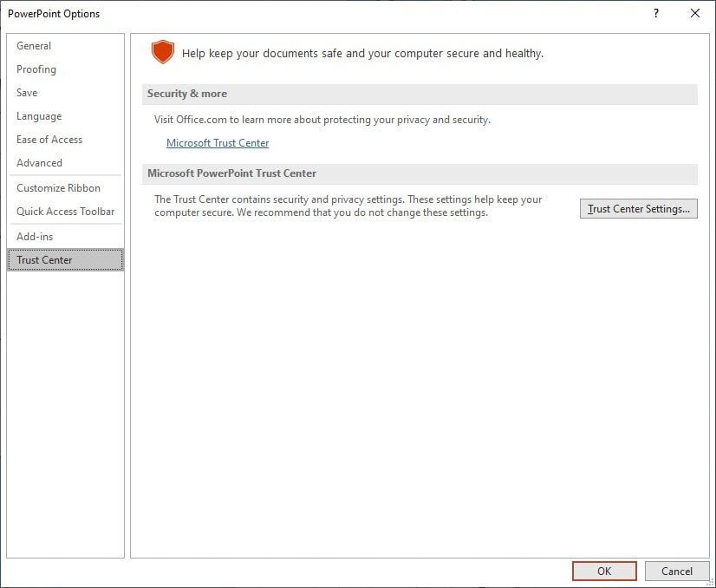This screenshot has height=588, width=716.
Task: Switch to the Add-ins category
Action: point(35,237)
